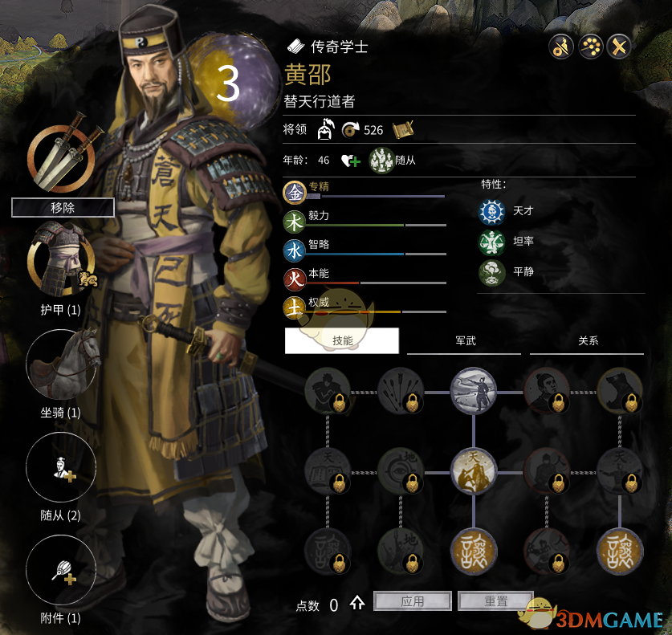The width and height of the screenshot is (672, 635).
Task: Select the unlocked mountain 天 skill node
Action: 474,471
